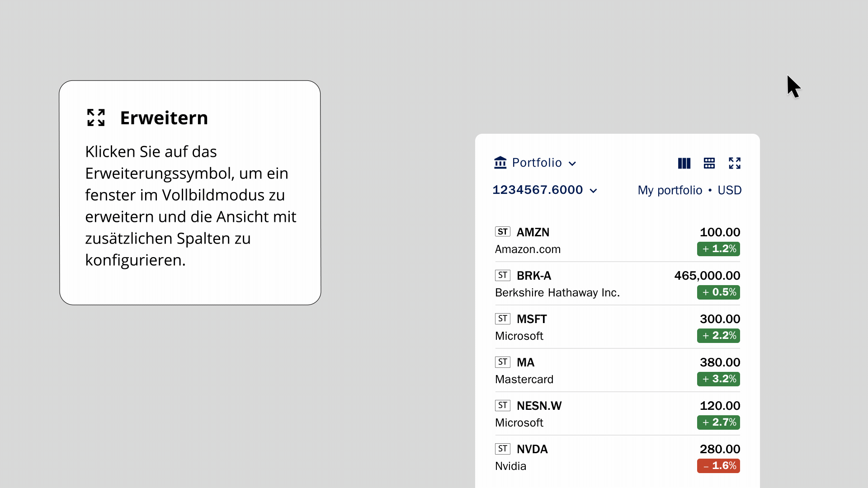Click Microsoft name under NESN.W
Viewport: 868px width, 488px height.
pos(519,423)
